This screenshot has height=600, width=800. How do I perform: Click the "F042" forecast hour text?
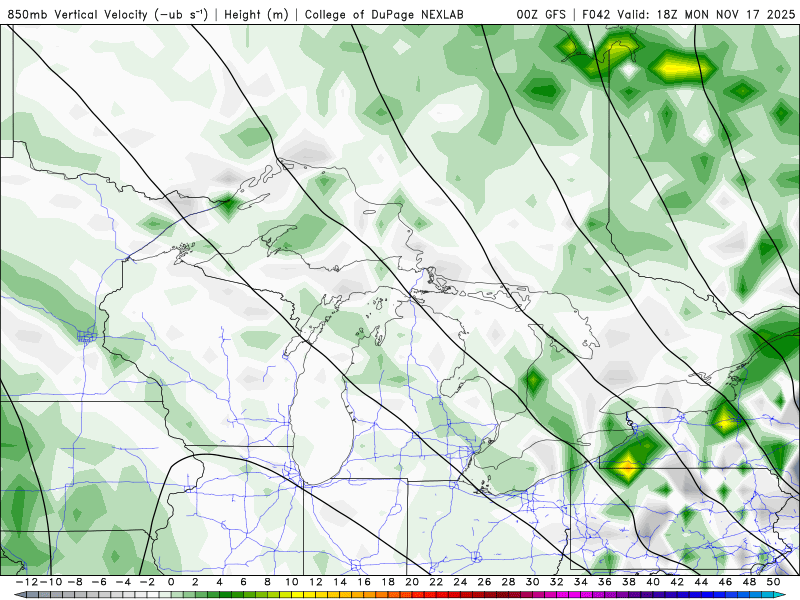[596, 14]
